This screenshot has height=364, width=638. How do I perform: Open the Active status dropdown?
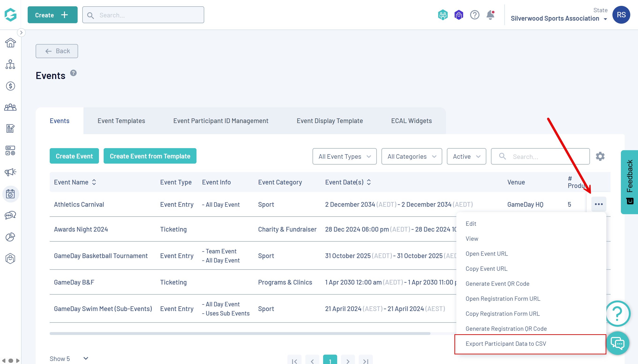466,157
